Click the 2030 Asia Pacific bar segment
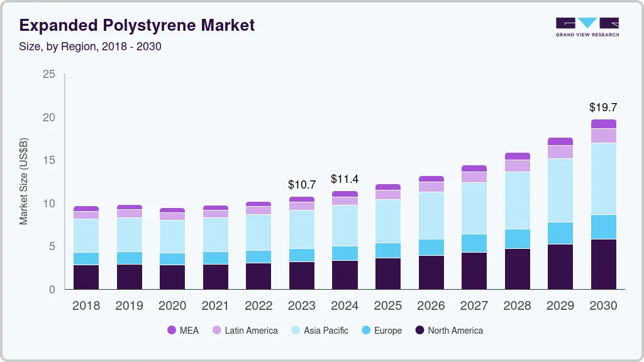The width and height of the screenshot is (644, 362). [x=604, y=179]
